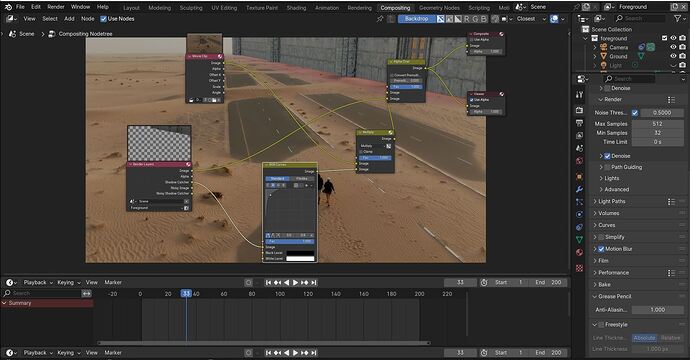Toggle the Backdrop button
Image resolution: width=690 pixels, height=360 pixels.
pyautogui.click(x=416, y=19)
